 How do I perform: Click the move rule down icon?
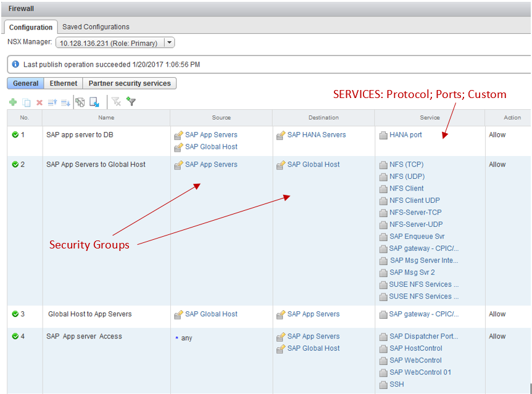(x=65, y=102)
